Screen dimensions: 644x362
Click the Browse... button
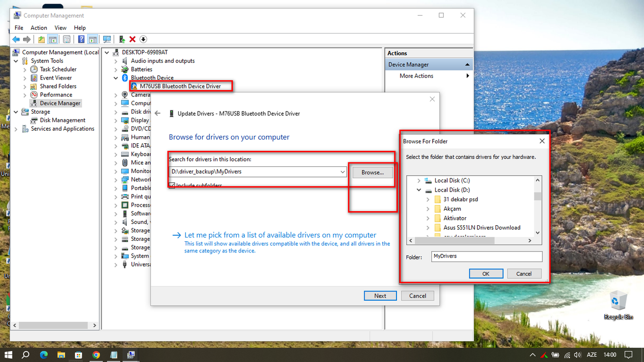[x=372, y=172]
